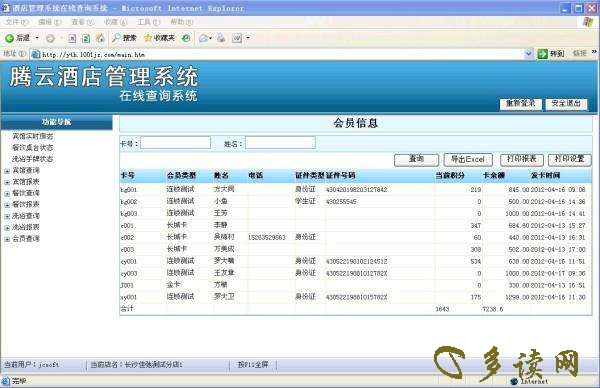Click the 发卡时间 column header
600x388 pixels.
545,176
